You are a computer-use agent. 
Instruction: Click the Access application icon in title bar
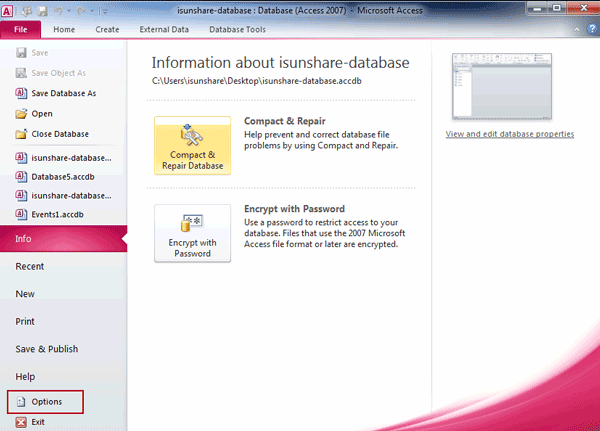(x=7, y=11)
